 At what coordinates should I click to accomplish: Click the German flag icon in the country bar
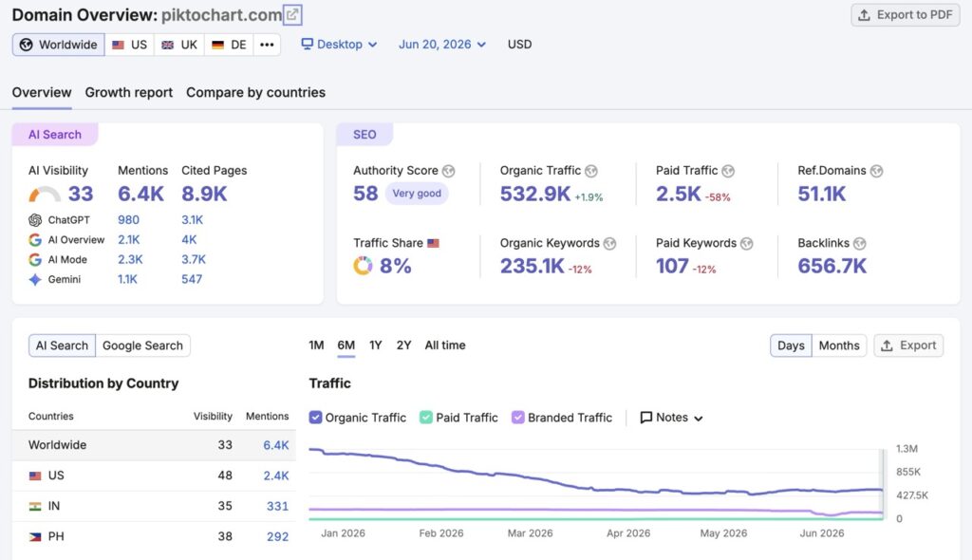[217, 45]
